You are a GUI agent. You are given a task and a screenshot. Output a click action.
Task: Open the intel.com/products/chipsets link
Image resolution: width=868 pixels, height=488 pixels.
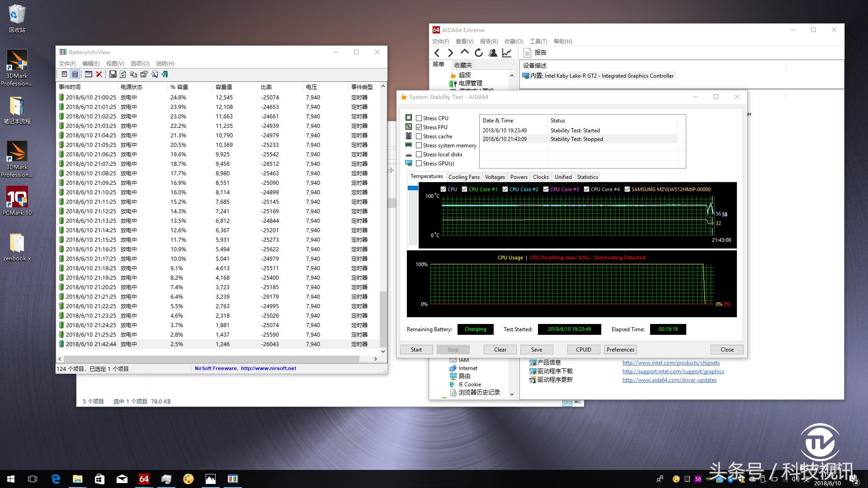click(x=670, y=363)
